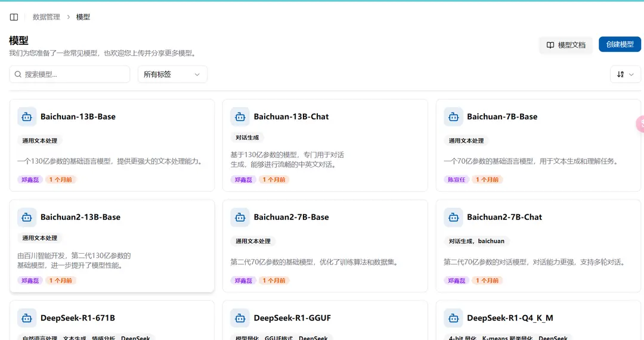Viewport: 644px width, 340px height.
Task: Click the Baichuan2-7B-Base robot icon
Action: coord(240,217)
